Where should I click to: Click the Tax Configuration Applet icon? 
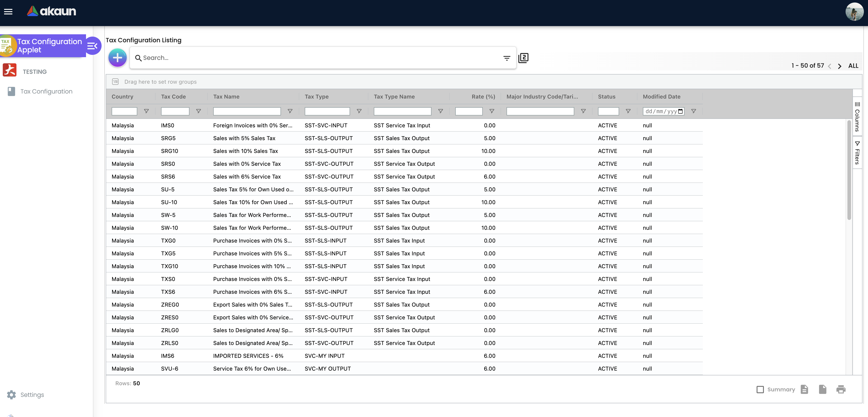[x=7, y=46]
